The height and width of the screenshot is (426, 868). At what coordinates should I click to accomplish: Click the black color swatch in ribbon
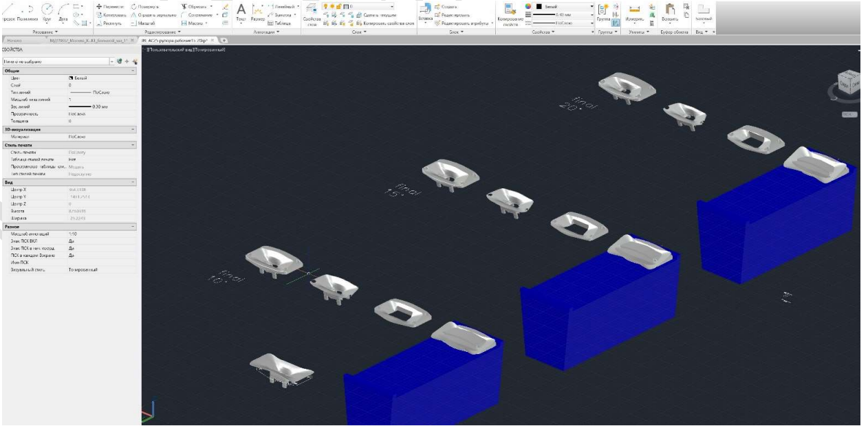(540, 6)
